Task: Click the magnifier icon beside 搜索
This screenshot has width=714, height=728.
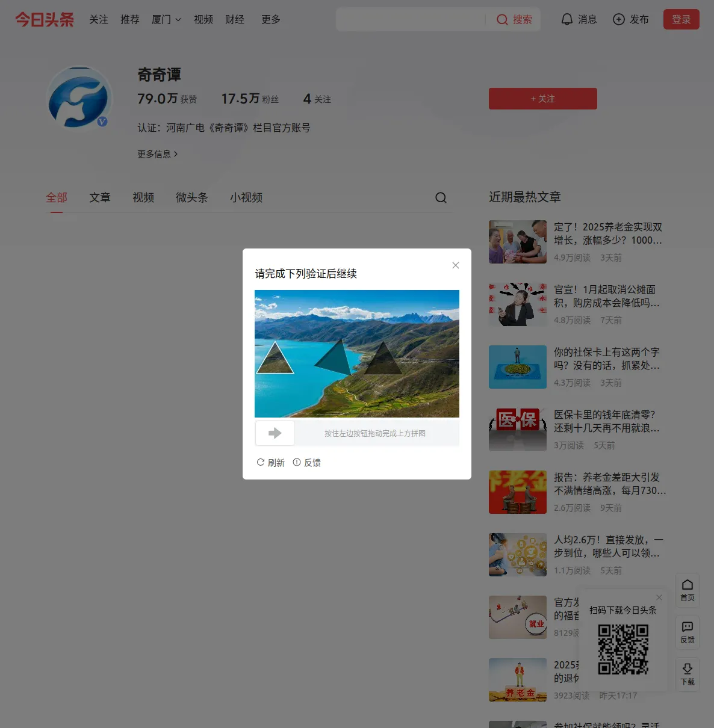Action: [x=502, y=20]
